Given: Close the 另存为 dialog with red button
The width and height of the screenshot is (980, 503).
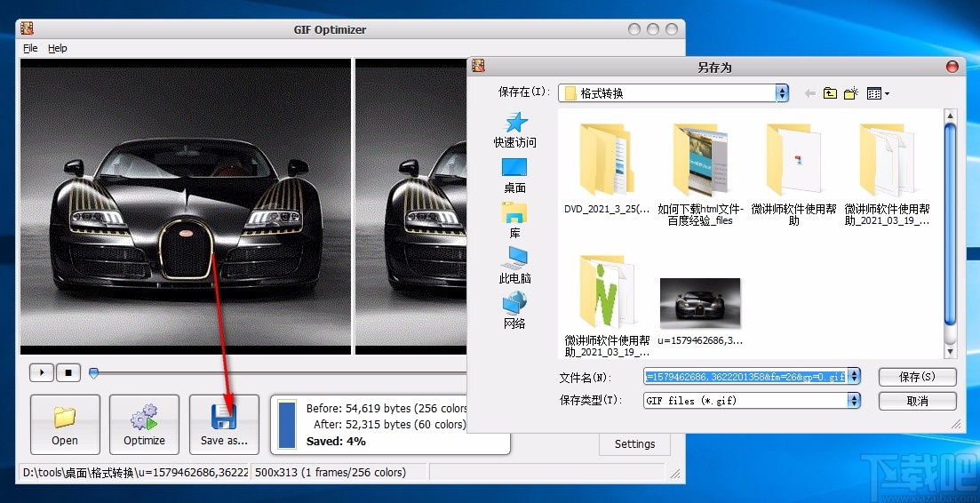Looking at the screenshot, I should pos(952,67).
